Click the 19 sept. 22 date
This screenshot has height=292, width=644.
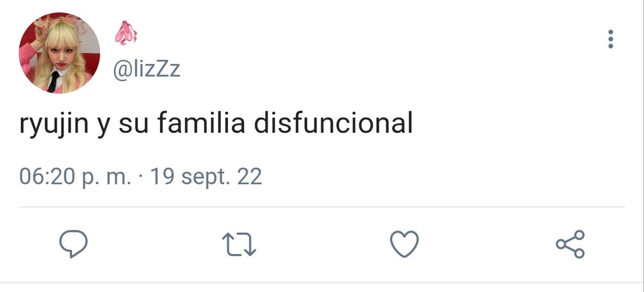[206, 176]
